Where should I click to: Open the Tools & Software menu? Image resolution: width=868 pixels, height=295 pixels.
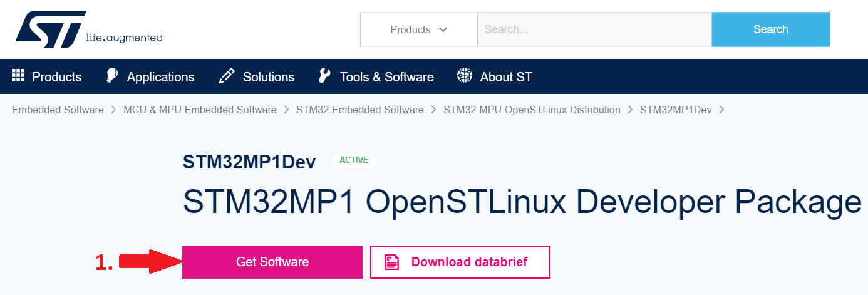point(386,77)
